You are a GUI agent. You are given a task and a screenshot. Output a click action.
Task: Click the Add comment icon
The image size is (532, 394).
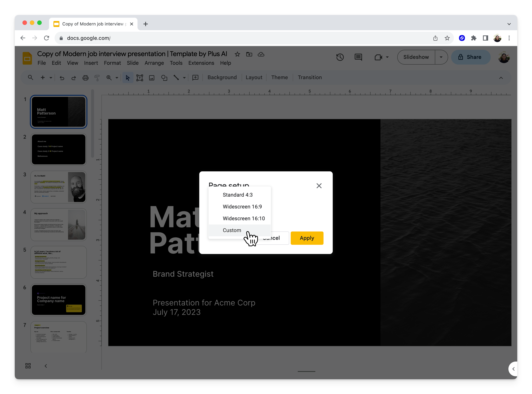tap(195, 78)
